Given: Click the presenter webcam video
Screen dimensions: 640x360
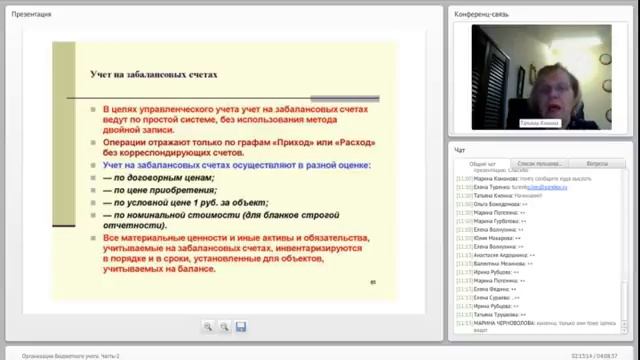Looking at the screenshot, I should (541, 77).
